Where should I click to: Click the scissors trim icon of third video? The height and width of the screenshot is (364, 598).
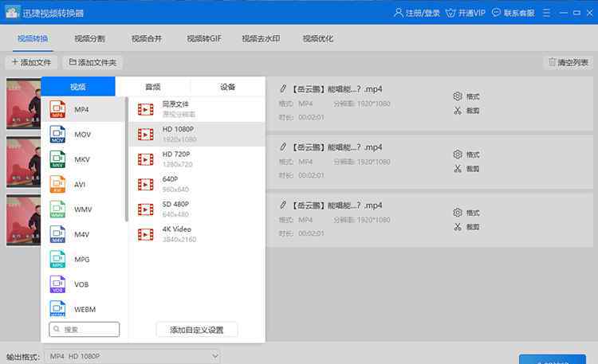coord(458,227)
